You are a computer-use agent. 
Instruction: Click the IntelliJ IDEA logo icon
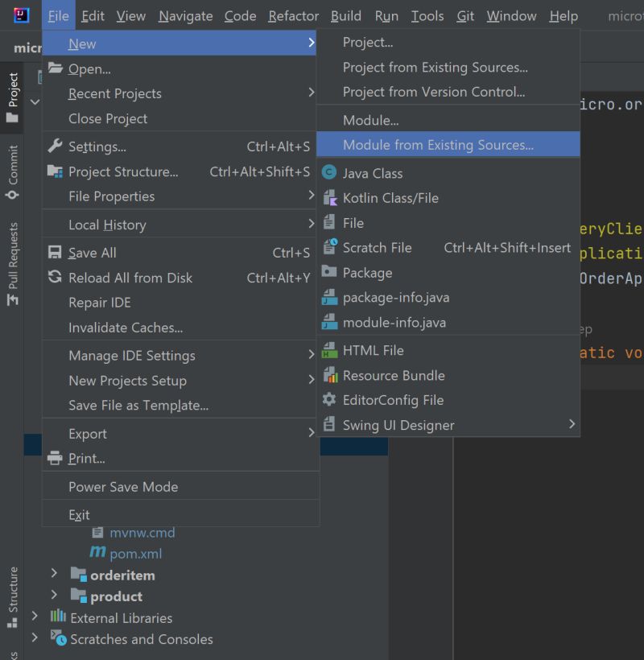pos(18,14)
